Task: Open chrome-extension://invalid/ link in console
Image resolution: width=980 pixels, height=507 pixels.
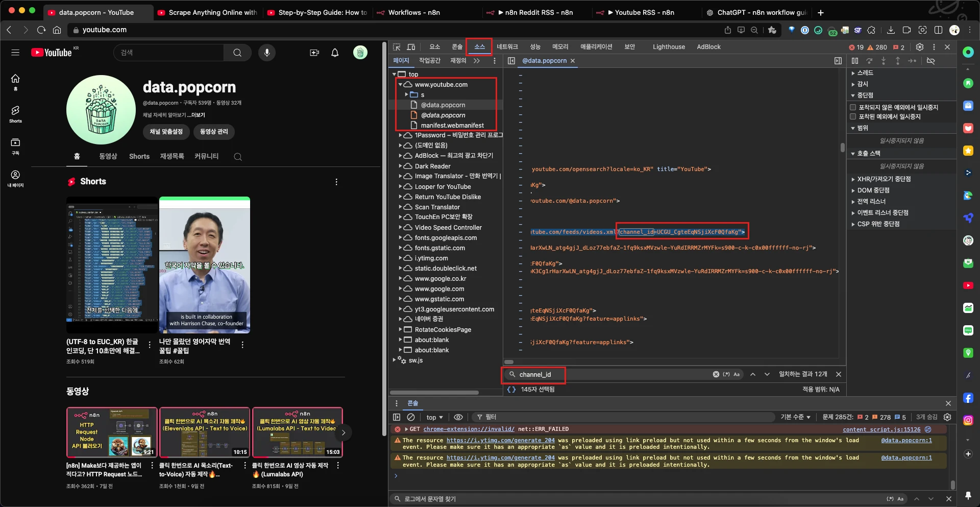Action: (x=468, y=429)
